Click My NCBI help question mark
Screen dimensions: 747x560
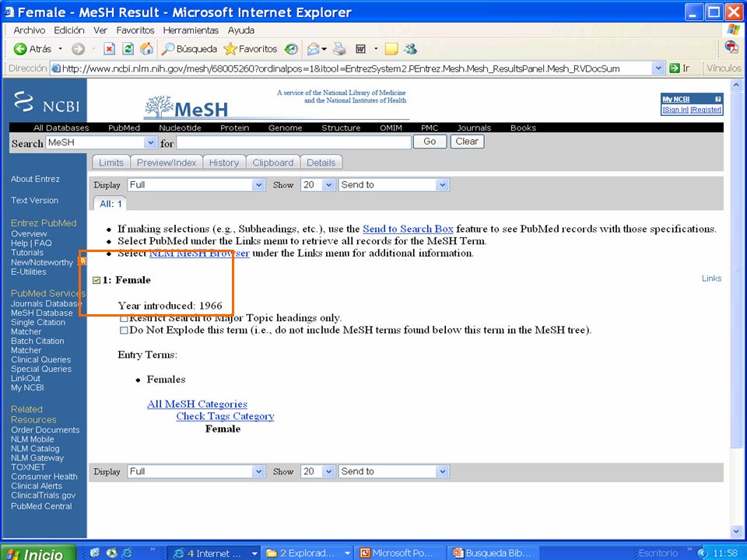coord(718,99)
